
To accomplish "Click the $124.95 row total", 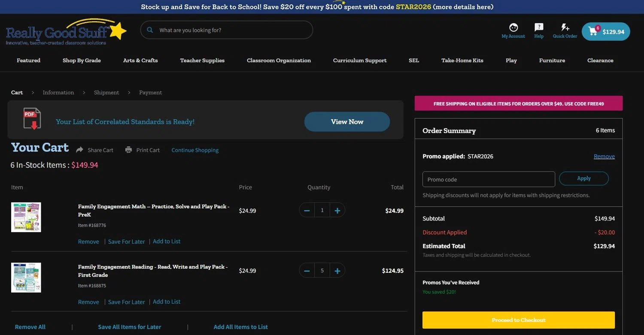I will pyautogui.click(x=393, y=271).
